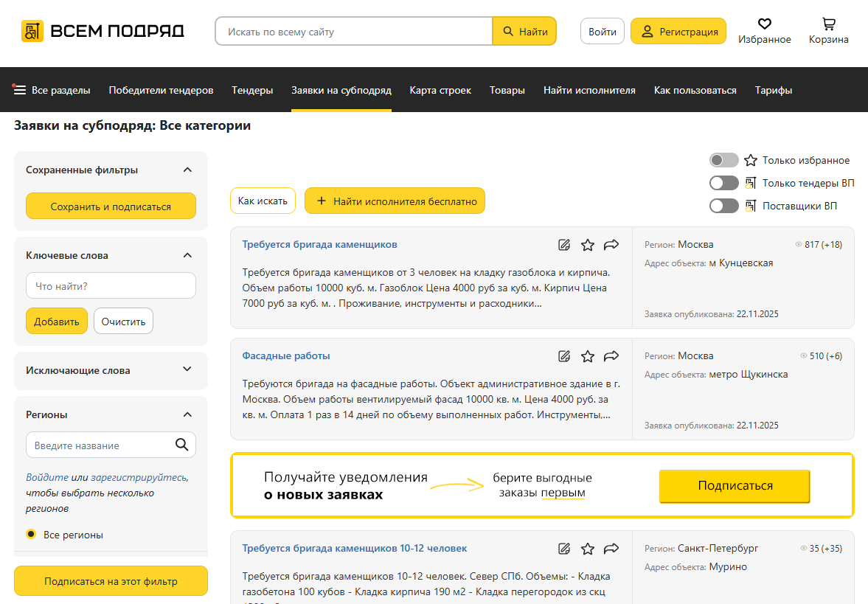Collapse the 'Сохраненные фильтры' section

pyautogui.click(x=187, y=170)
